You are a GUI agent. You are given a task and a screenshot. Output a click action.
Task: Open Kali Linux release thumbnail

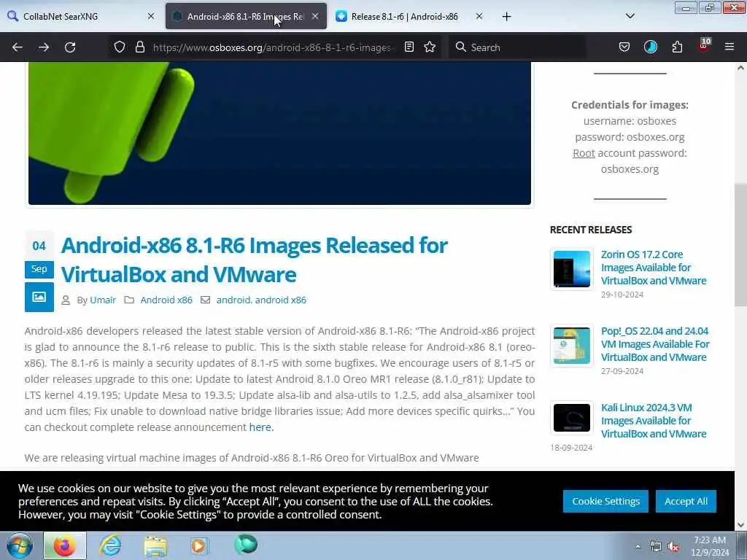click(x=572, y=418)
